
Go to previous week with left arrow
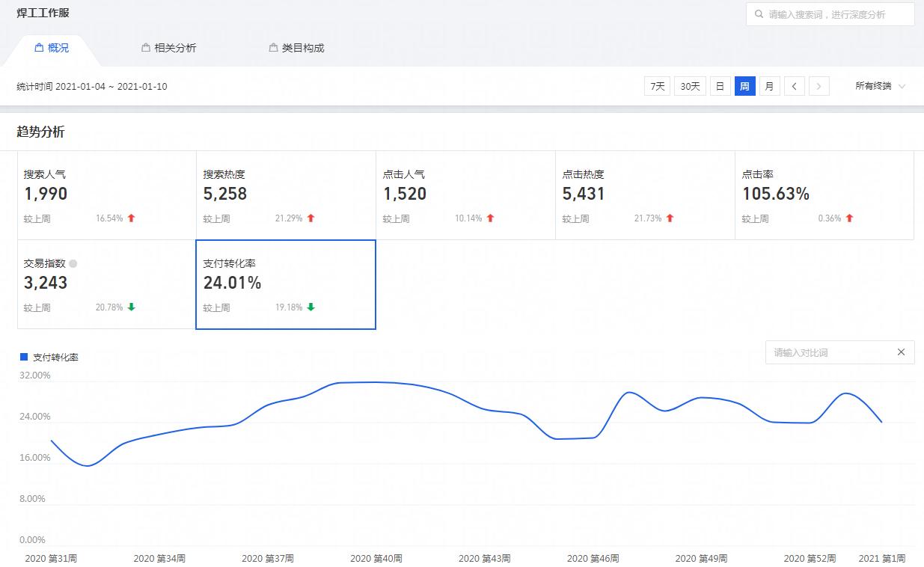click(x=794, y=86)
